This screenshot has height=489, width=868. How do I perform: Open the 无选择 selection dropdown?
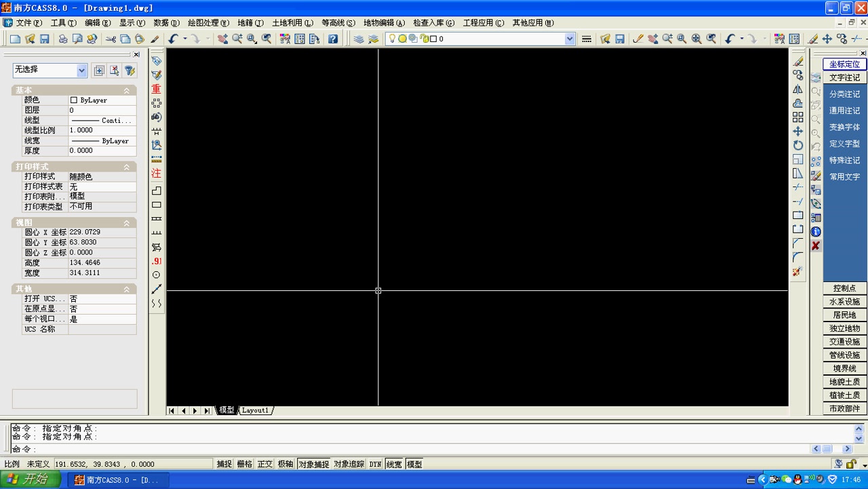[81, 70]
